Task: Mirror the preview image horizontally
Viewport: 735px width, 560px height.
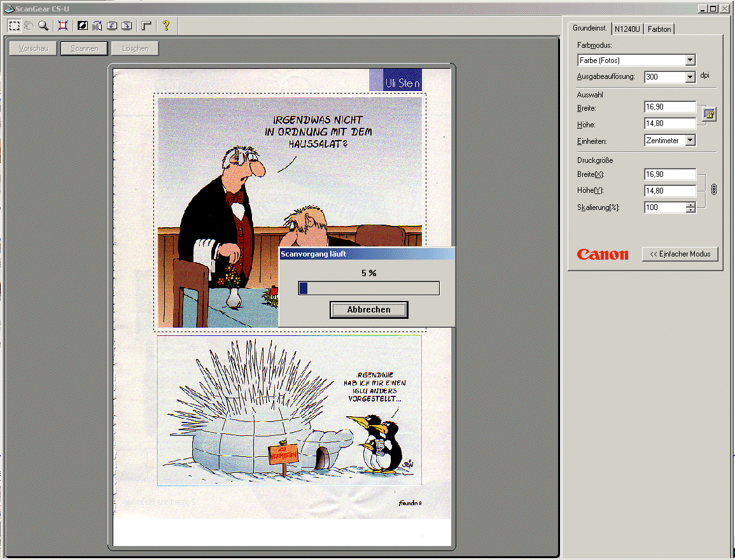Action: pos(97,26)
